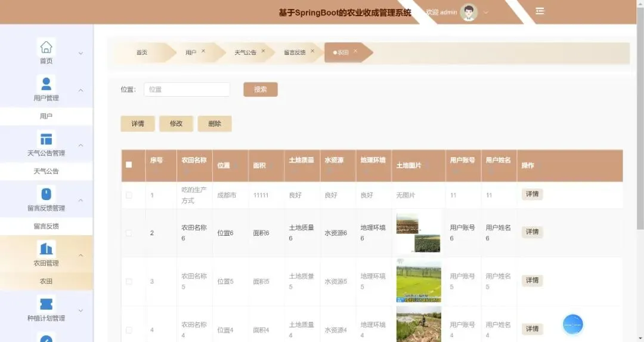Click the 搜索 search button
Screen dimensions: 644x342
[x=261, y=89]
